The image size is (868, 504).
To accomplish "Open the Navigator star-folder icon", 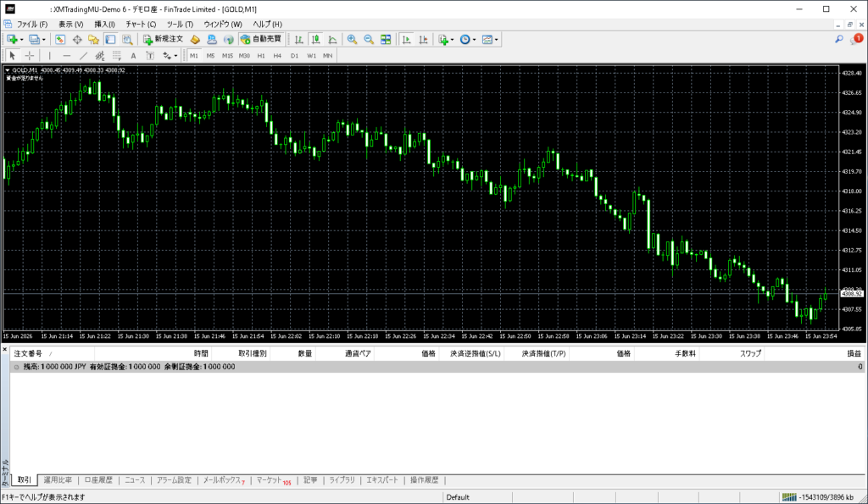I will tap(93, 39).
